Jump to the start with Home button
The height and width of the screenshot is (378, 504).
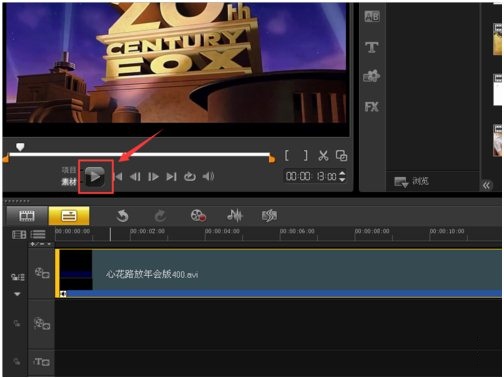pos(118,177)
